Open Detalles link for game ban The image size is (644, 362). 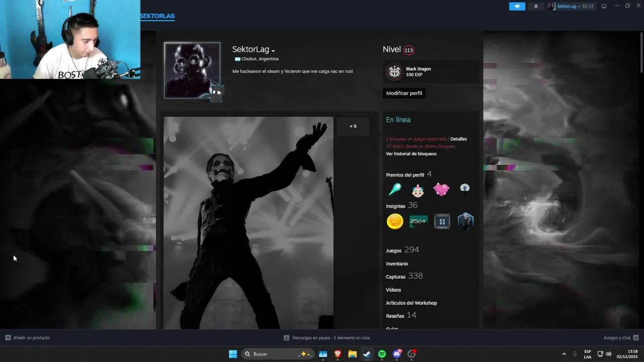tap(458, 139)
